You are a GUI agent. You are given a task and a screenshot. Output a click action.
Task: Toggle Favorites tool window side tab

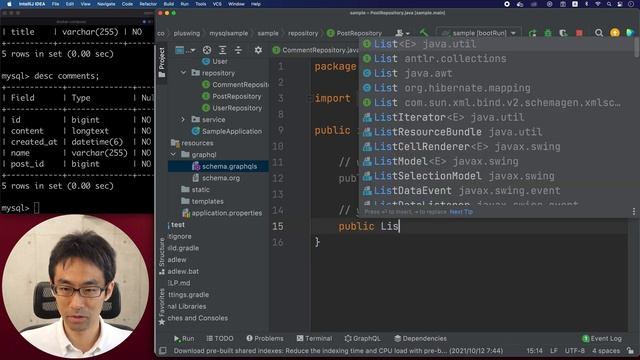(162, 307)
